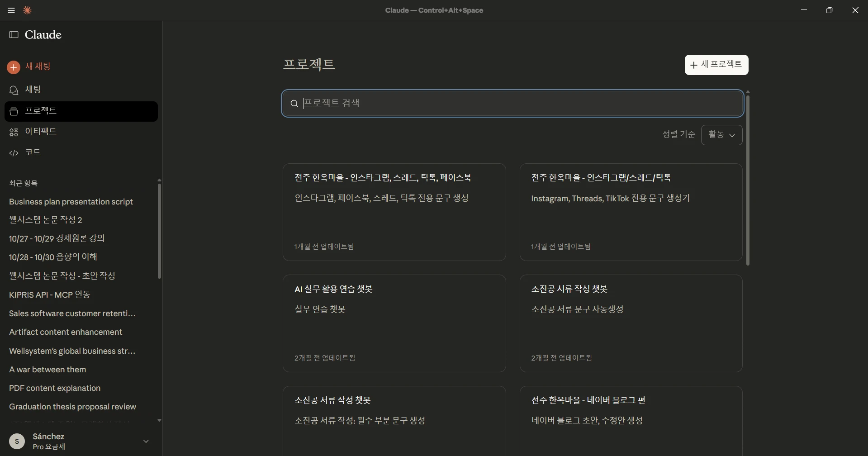Open Business plan presentation script chat
Viewport: 868px width, 456px height.
tap(71, 202)
